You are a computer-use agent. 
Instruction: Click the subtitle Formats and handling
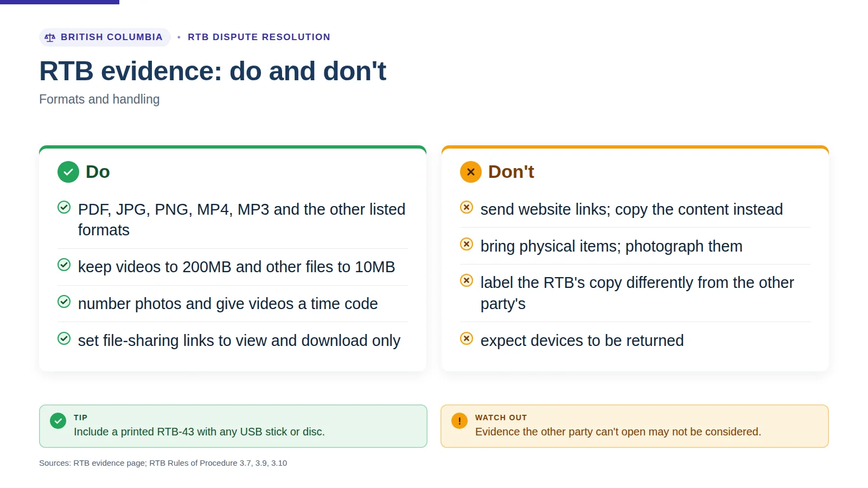click(x=99, y=99)
